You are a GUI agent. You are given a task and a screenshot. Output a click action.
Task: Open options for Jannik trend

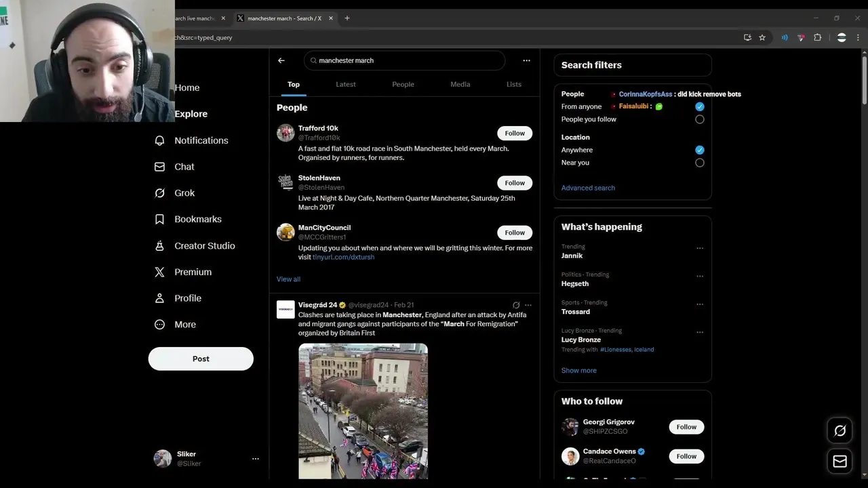point(700,248)
